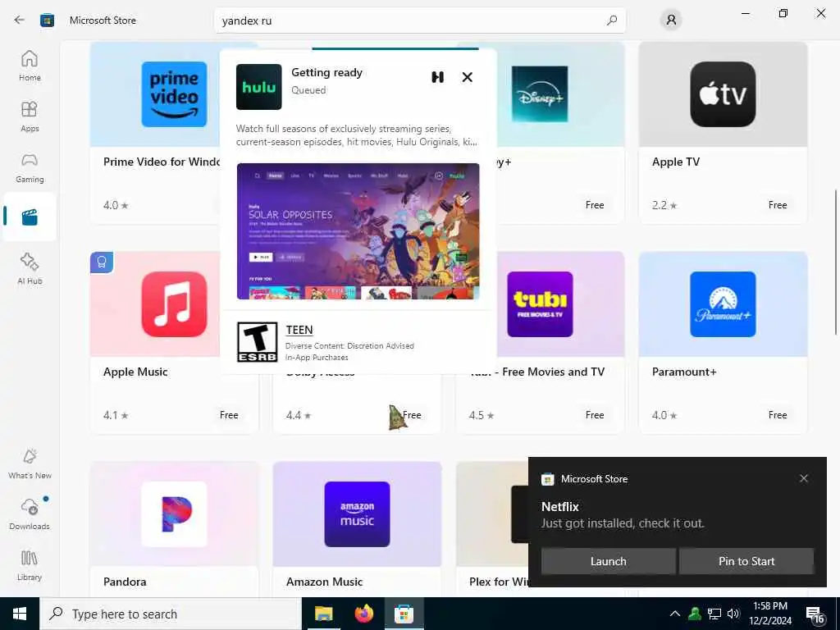Open AI Hub in the sidebar

pyautogui.click(x=30, y=269)
